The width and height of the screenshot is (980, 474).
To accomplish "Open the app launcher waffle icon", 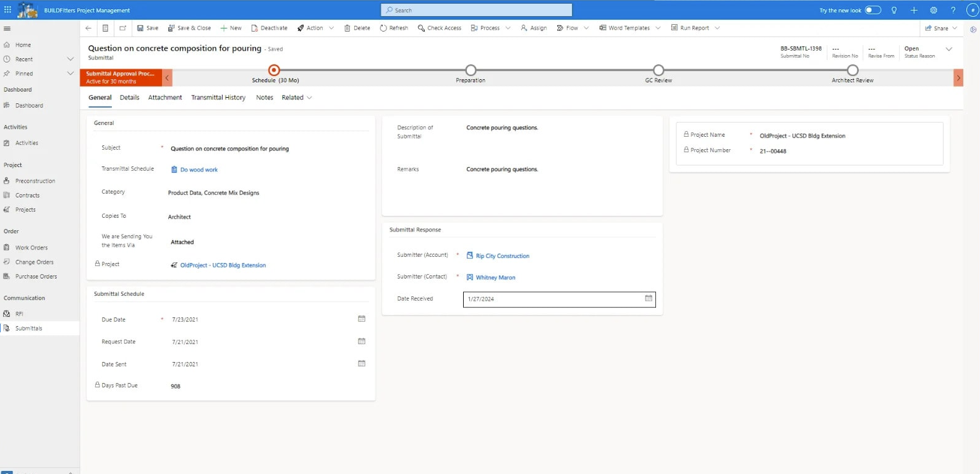I will click(x=7, y=10).
